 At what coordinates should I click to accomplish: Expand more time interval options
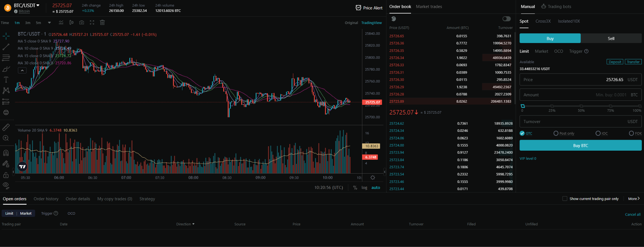(49, 23)
